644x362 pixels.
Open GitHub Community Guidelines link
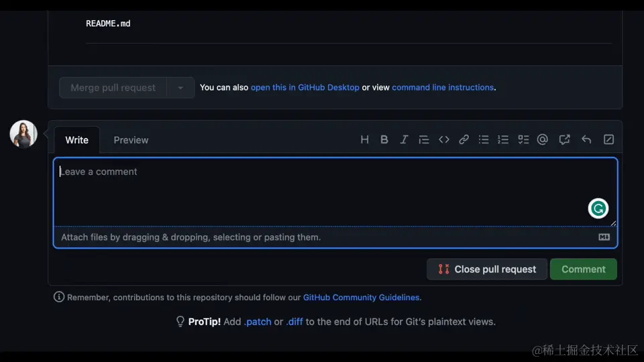361,297
